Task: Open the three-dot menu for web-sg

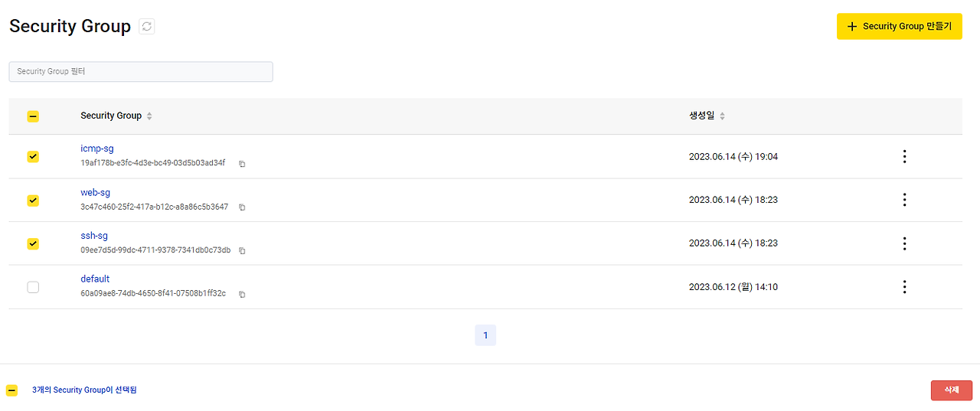Action: 904,200
